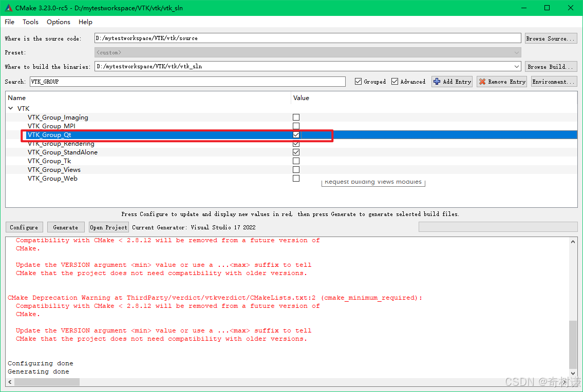
Task: Click output log scroll down arrow
Action: [x=573, y=374]
